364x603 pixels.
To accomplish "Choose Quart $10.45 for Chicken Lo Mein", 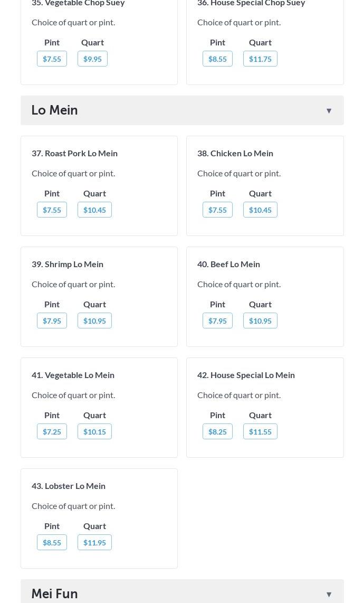I will pyautogui.click(x=260, y=210).
